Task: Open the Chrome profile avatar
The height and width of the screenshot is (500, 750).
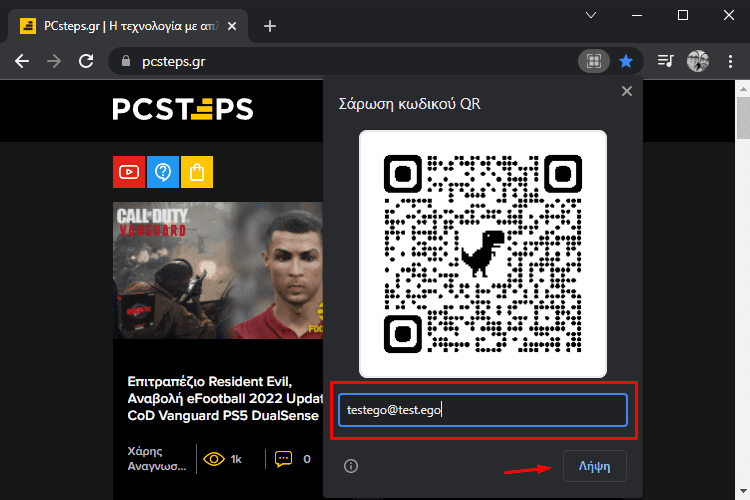Action: pyautogui.click(x=698, y=61)
